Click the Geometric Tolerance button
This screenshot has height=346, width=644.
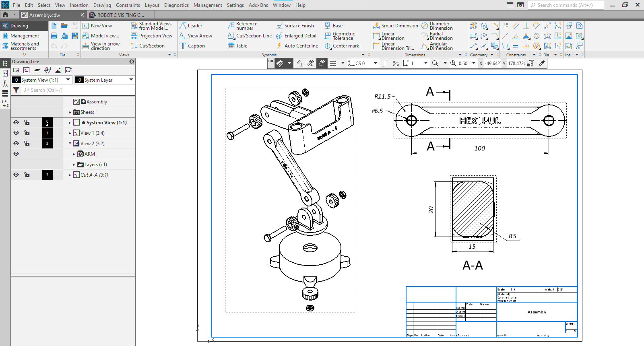pyautogui.click(x=340, y=36)
